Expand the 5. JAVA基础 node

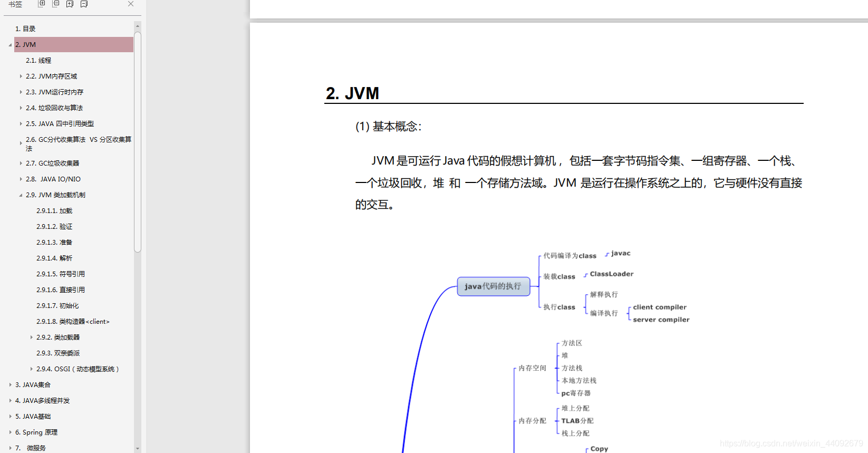point(10,417)
